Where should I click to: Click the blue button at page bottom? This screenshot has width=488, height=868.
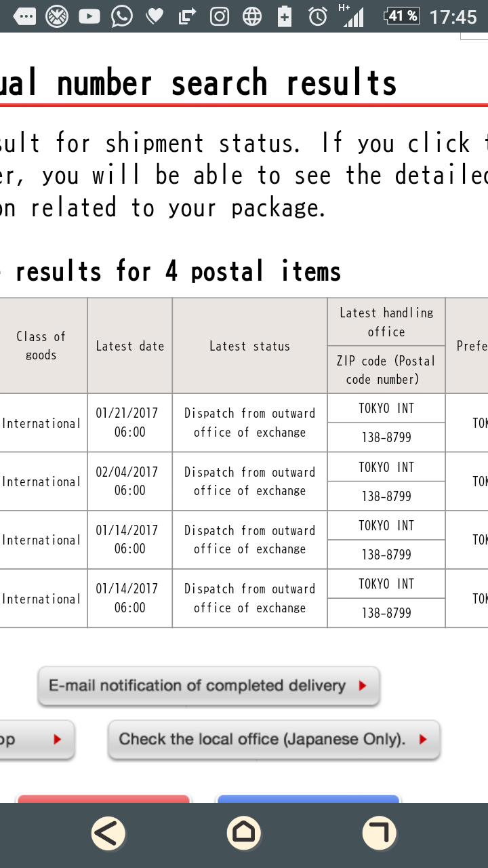(308, 799)
